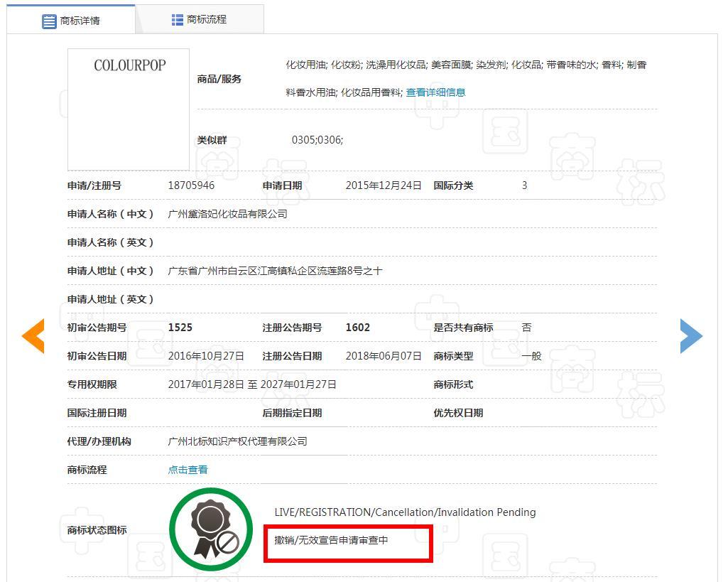The width and height of the screenshot is (728, 582).
Task: Click the registration announcement issue 1602
Action: pyautogui.click(x=358, y=328)
